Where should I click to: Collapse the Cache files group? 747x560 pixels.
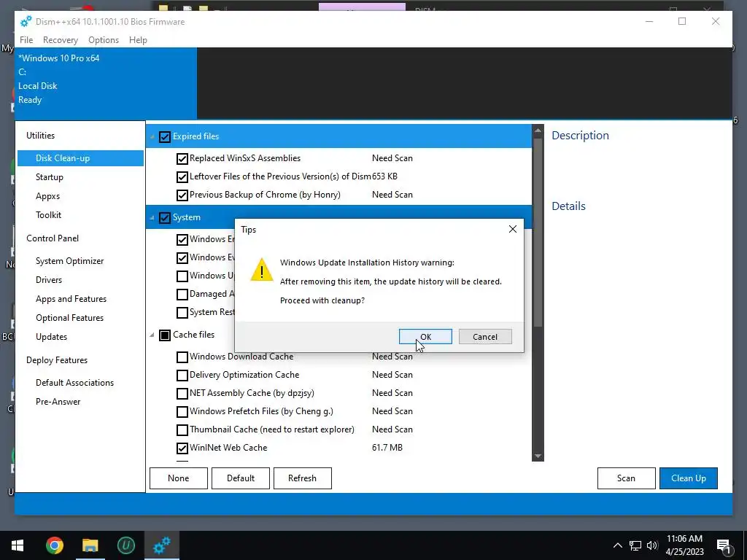152,335
